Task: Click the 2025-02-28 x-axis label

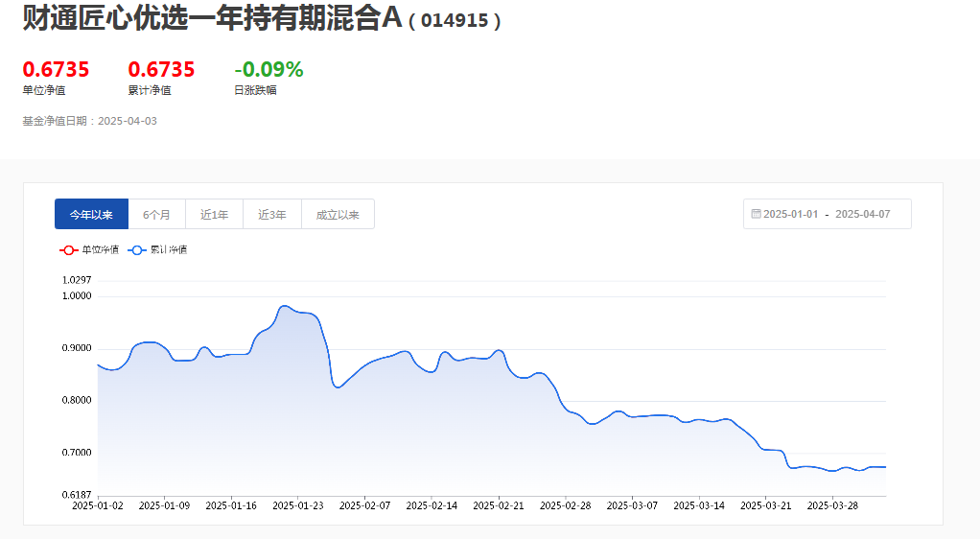Action: click(566, 505)
